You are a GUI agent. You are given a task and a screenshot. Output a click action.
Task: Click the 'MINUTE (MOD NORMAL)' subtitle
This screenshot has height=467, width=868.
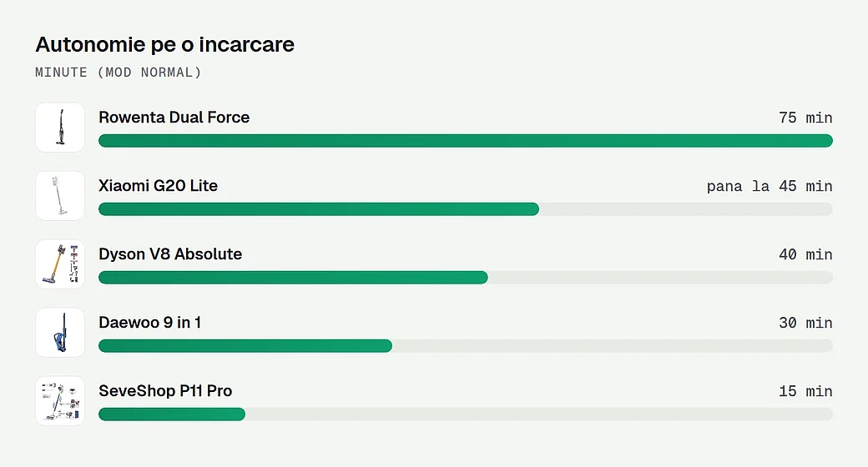118,73
